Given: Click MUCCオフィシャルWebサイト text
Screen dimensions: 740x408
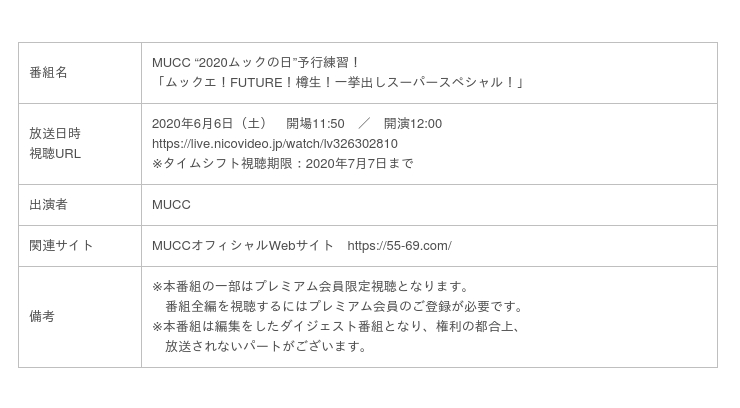Looking at the screenshot, I should click(243, 246).
